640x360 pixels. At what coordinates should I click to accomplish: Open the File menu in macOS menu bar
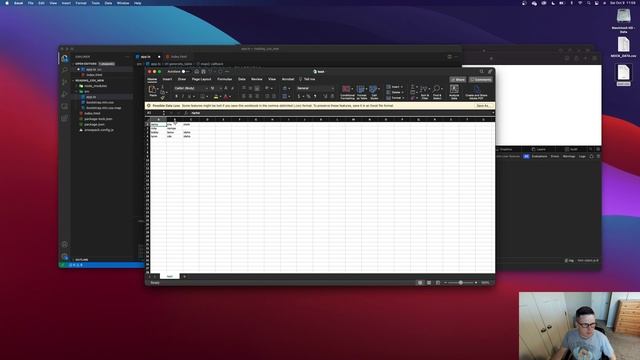pos(31,3)
